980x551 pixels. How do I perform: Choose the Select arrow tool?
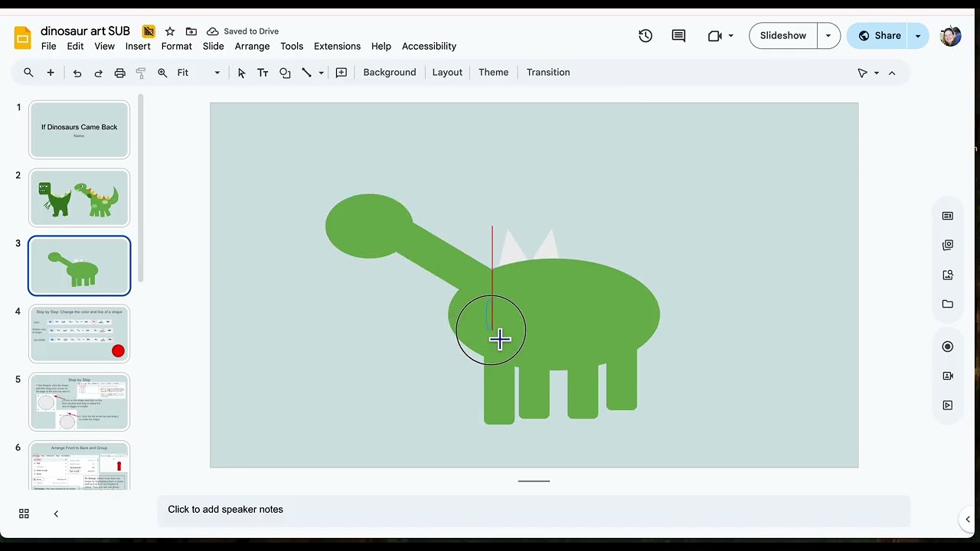[x=241, y=73]
